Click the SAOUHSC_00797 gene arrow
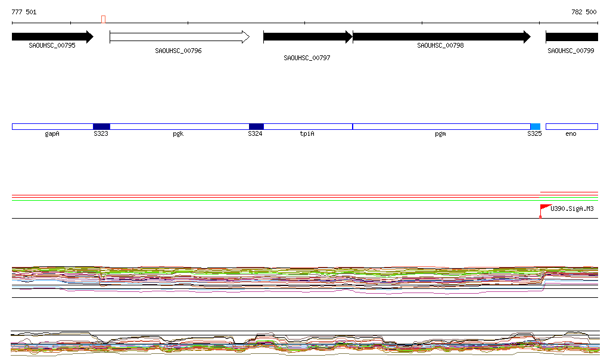The image size is (610, 364). tap(307, 37)
